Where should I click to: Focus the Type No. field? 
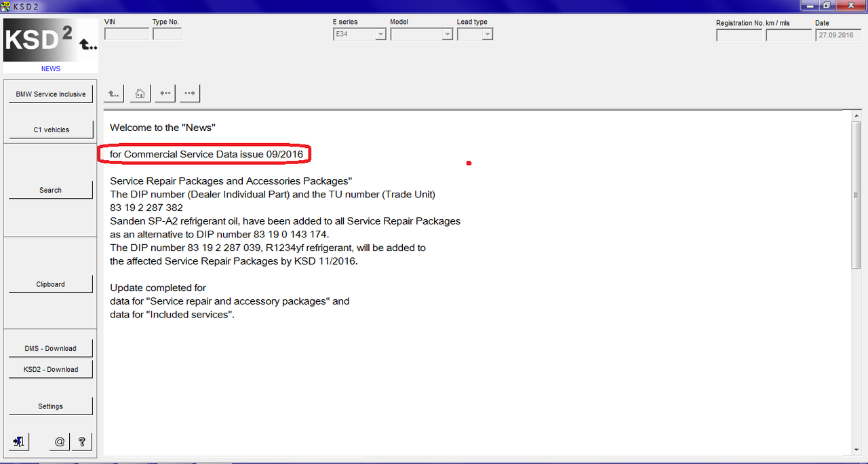pos(167,34)
